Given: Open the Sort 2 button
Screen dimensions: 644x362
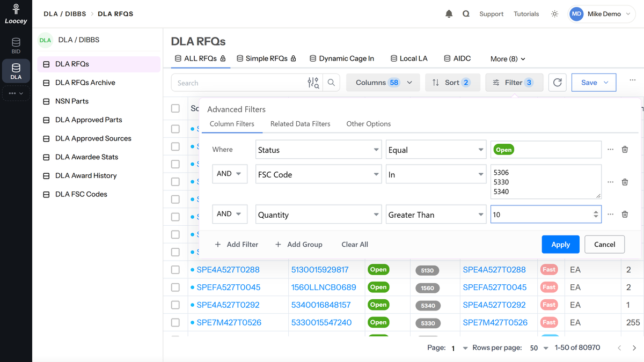Looking at the screenshot, I should [452, 83].
